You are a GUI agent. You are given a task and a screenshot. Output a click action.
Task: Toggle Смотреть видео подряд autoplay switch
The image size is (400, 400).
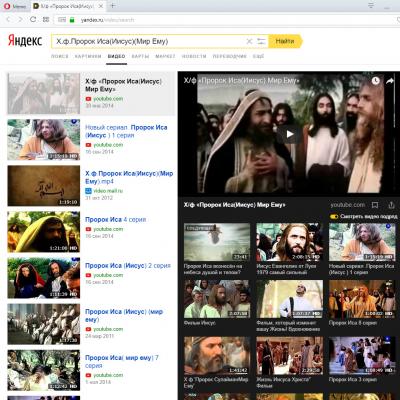[x=334, y=216]
